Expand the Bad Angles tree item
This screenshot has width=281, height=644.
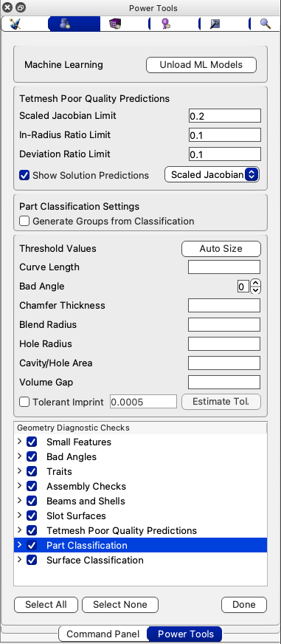(19, 456)
